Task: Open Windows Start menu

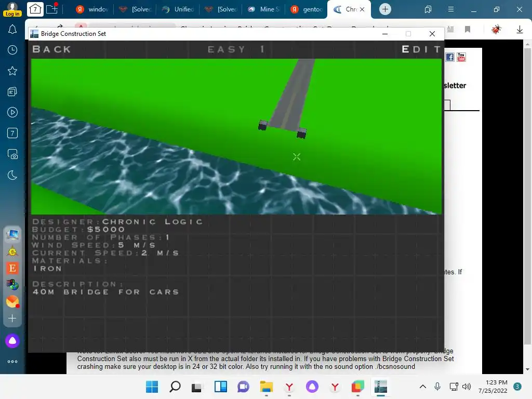Action: tap(152, 387)
